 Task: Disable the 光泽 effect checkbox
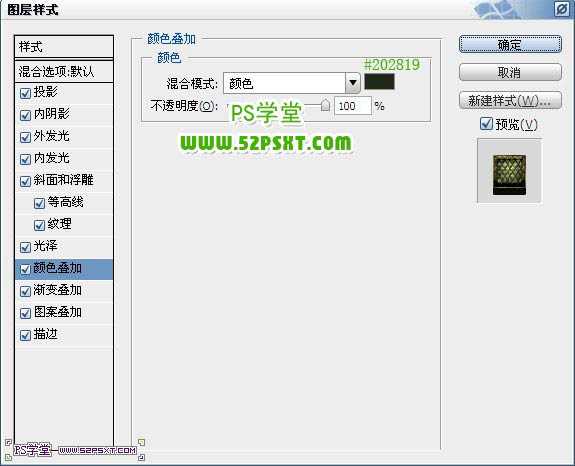coord(25,247)
